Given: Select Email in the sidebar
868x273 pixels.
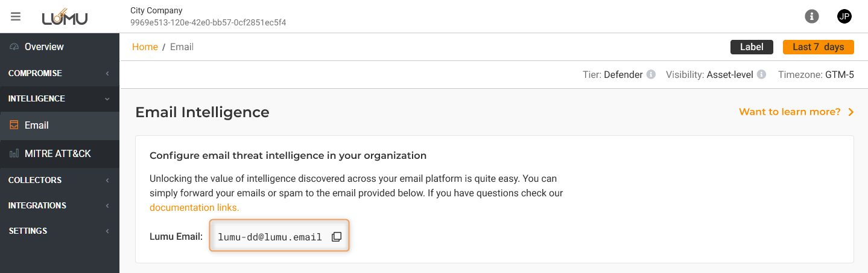Looking at the screenshot, I should tap(37, 126).
